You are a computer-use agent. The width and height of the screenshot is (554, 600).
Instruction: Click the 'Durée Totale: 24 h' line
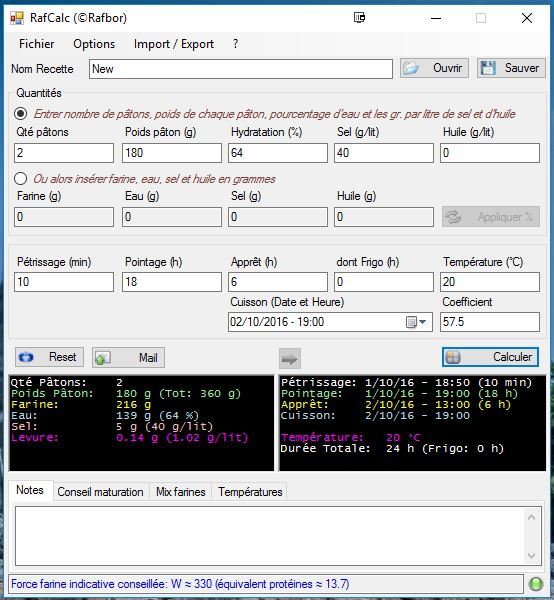392,448
